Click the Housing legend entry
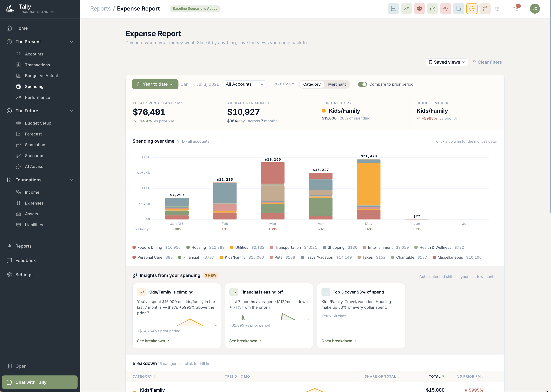This screenshot has width=551, height=392. [205, 247]
